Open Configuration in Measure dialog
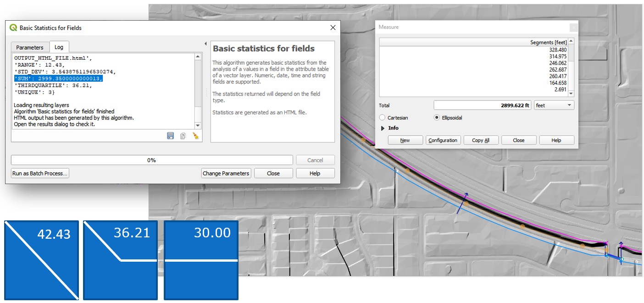 tap(443, 140)
